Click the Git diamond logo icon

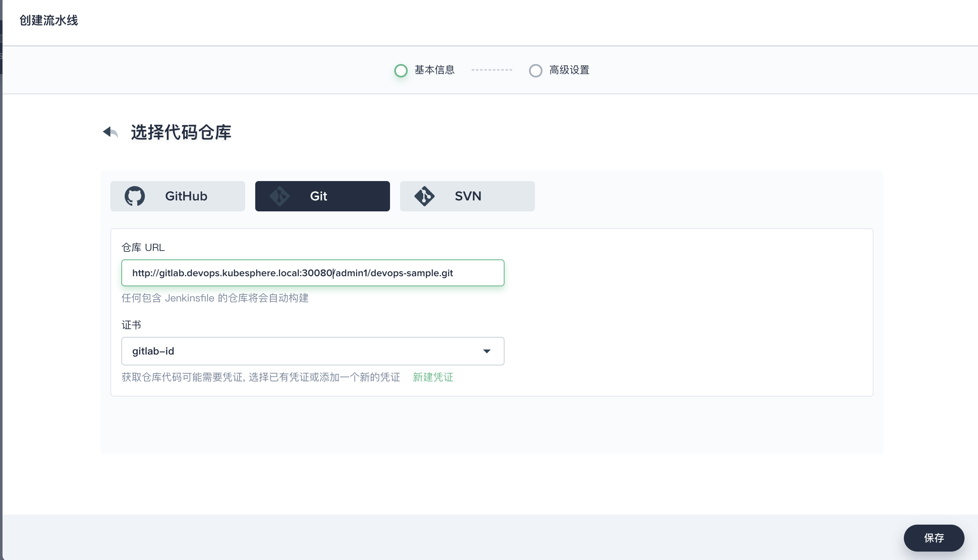coord(280,196)
